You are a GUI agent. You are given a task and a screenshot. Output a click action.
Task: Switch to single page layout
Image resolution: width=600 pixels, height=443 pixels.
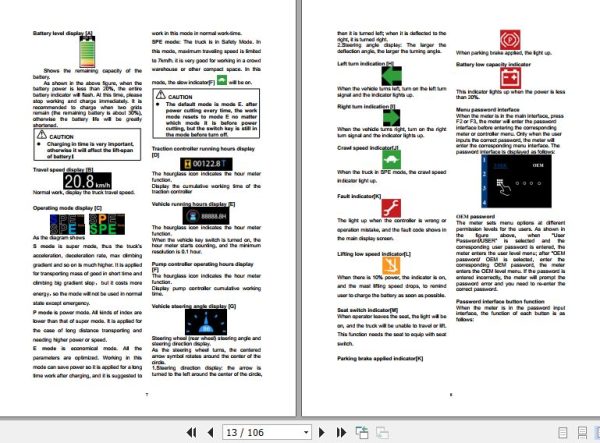pyautogui.click(x=562, y=433)
